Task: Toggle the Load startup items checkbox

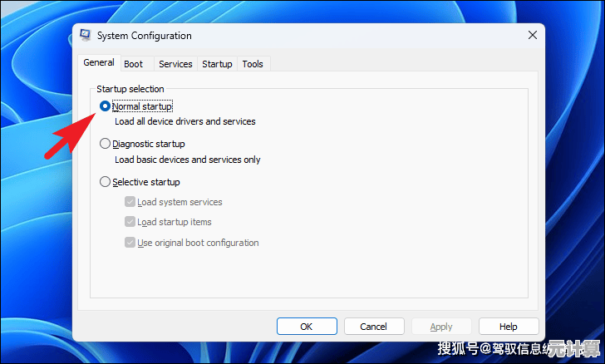Action: point(130,222)
